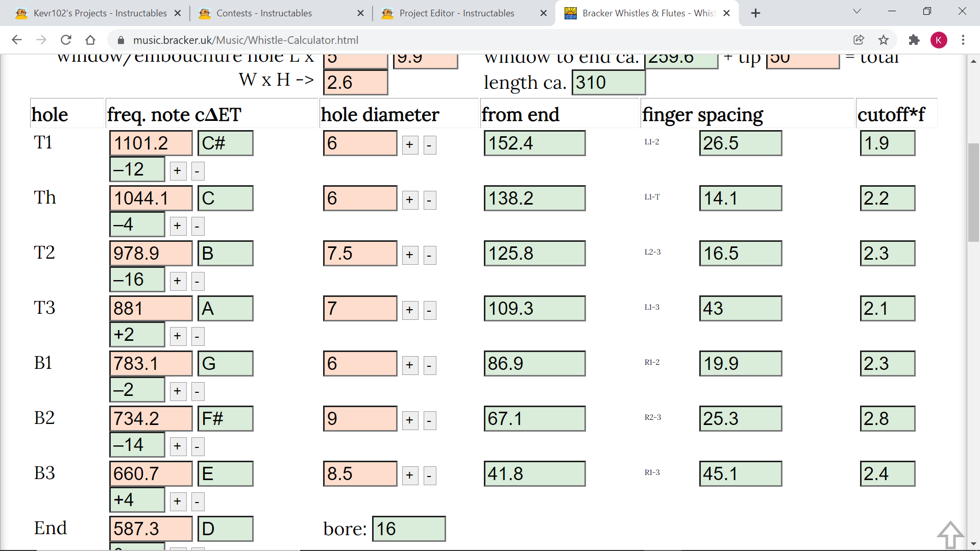
Task: Click the vertical page scrollbar thumb
Action: pos(973,193)
